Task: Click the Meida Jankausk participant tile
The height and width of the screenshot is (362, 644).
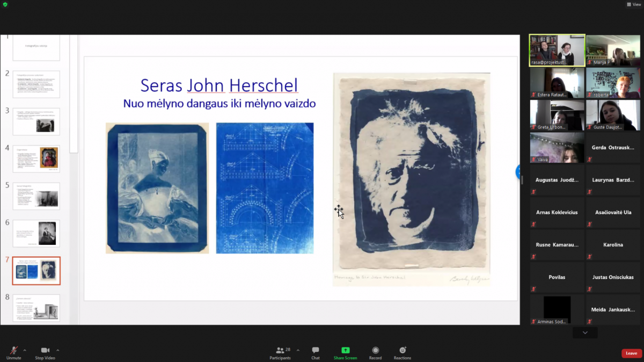Action: pyautogui.click(x=613, y=310)
